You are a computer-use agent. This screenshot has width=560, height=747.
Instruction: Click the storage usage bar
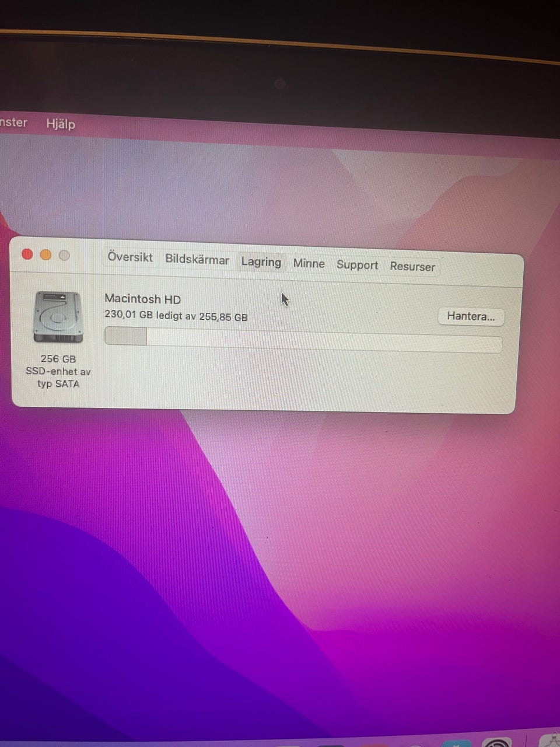pyautogui.click(x=303, y=340)
